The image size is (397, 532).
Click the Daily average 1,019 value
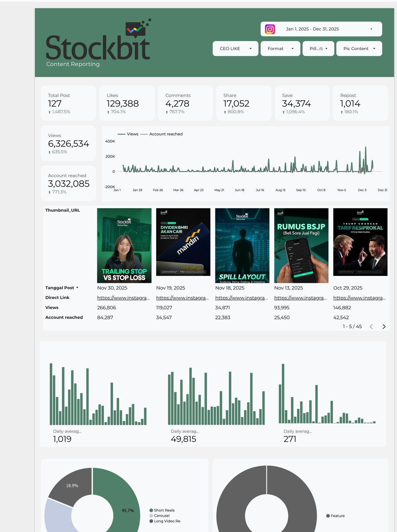click(62, 439)
